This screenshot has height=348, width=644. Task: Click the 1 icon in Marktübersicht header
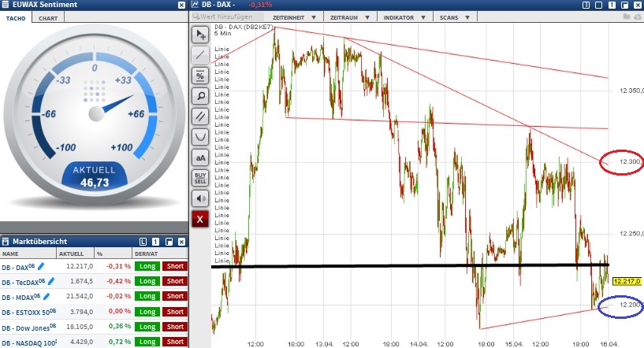tap(155, 242)
